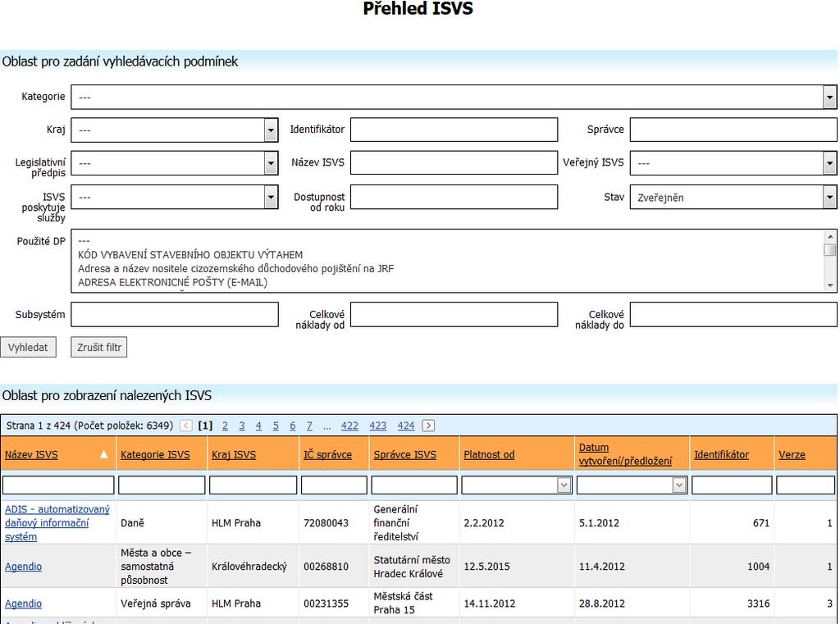Toggle the Název ISVS ascending sort triangle
The width and height of the screenshot is (840, 624).
point(104,455)
